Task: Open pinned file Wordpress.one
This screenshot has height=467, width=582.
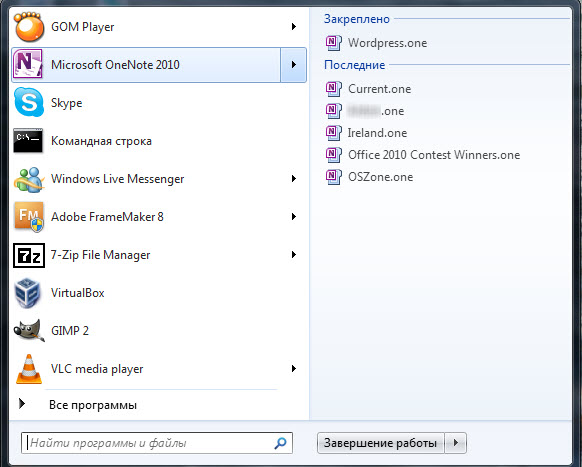Action: (x=387, y=43)
